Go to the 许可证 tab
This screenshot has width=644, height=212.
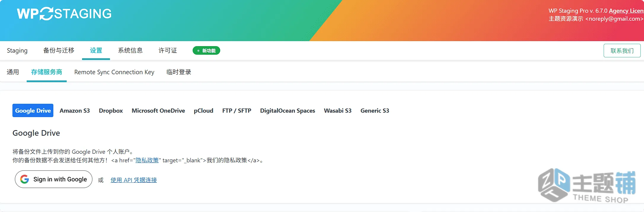coord(168,51)
